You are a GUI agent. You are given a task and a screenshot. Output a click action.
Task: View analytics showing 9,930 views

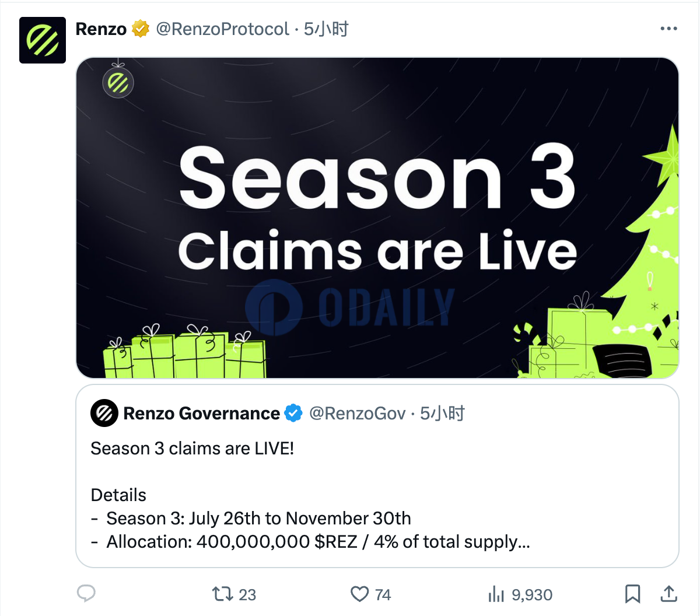click(520, 594)
